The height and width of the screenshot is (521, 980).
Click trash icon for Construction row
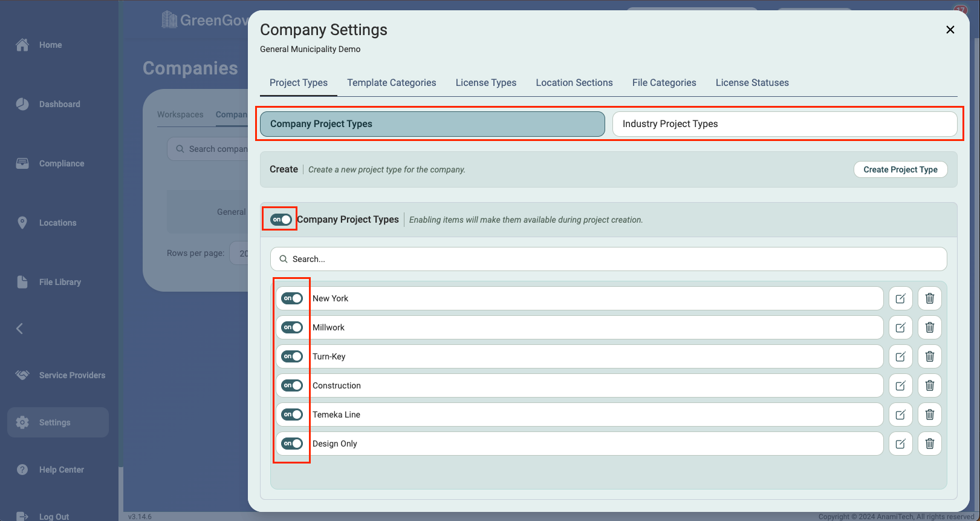tap(930, 385)
